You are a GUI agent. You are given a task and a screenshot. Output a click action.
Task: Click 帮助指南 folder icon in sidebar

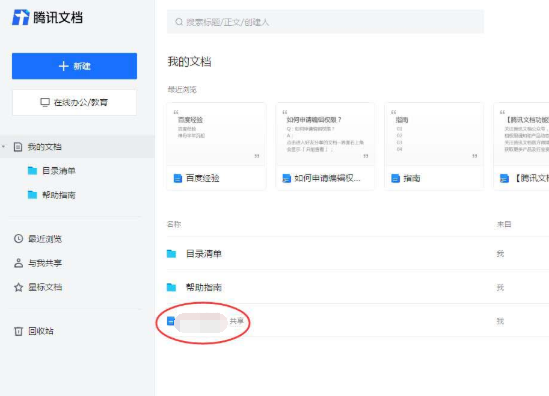(32, 195)
